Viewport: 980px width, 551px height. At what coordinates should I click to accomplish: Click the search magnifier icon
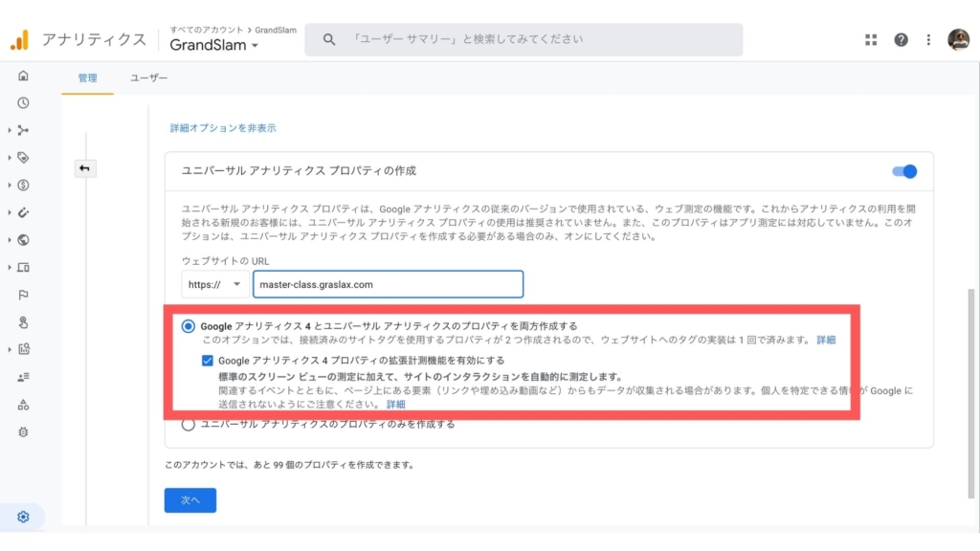click(x=329, y=39)
